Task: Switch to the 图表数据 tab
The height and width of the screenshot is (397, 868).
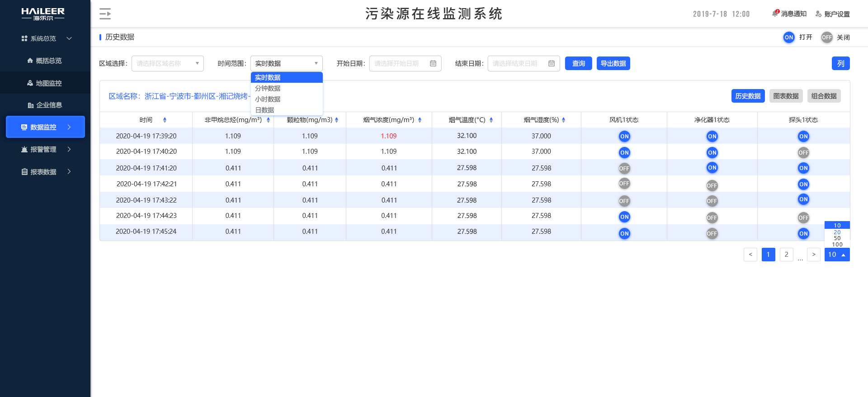Action: tap(786, 96)
